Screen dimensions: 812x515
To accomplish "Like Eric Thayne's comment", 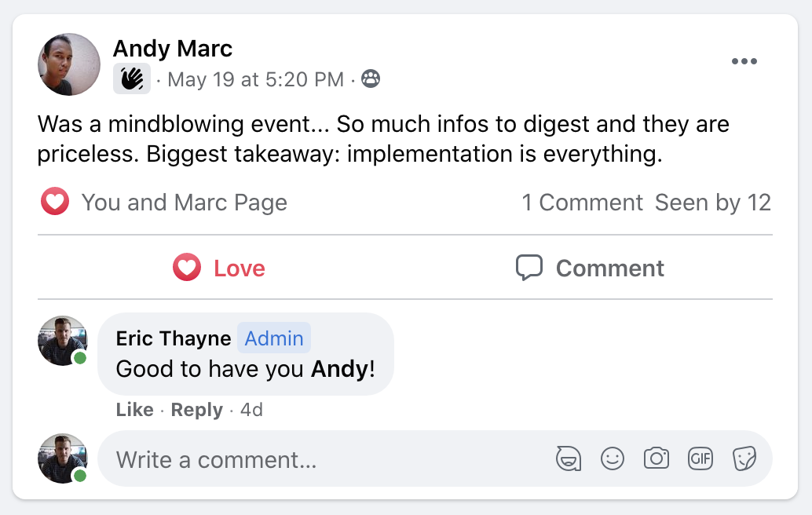I will pyautogui.click(x=134, y=410).
